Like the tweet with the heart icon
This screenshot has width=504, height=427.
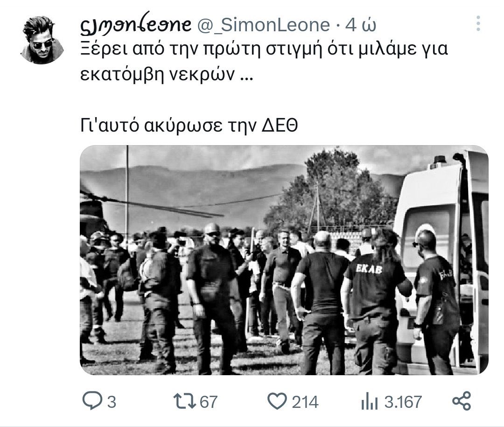[x=277, y=401]
